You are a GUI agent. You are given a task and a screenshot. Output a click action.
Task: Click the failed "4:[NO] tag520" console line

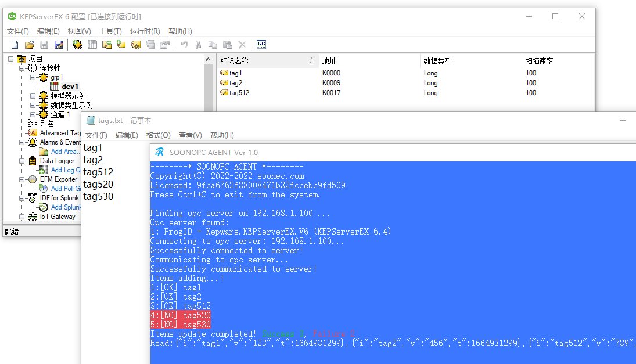point(181,315)
